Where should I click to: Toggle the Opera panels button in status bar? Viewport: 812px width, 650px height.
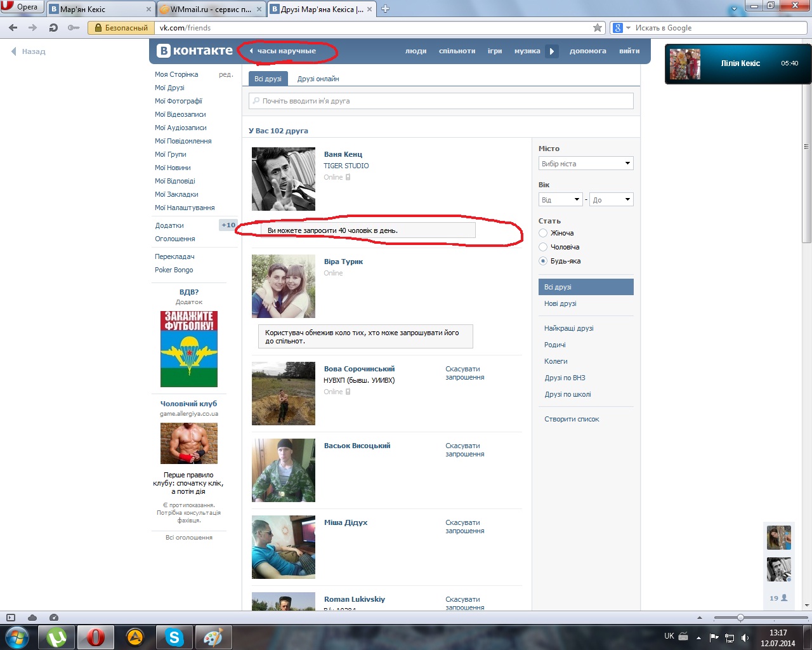[x=11, y=618]
